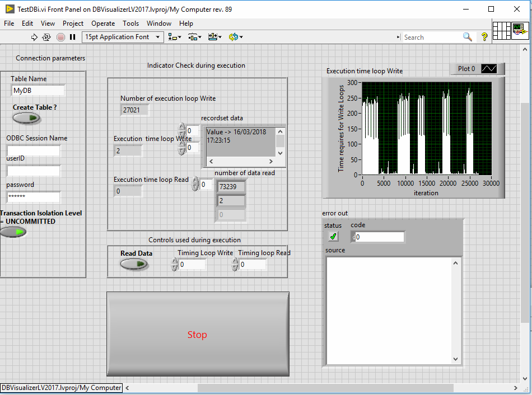Viewport: 532px width, 395px height.
Task: Open the File menu
Action: click(x=9, y=23)
